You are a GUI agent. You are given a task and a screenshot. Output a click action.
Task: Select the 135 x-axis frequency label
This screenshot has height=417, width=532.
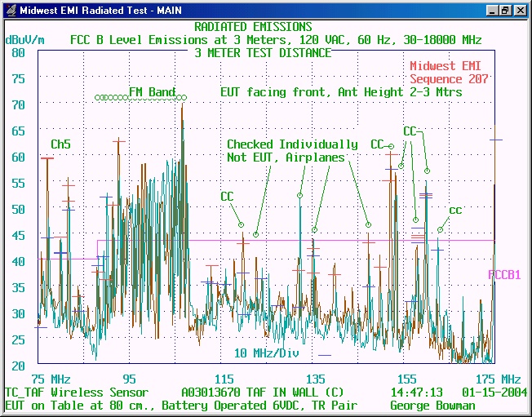pos(316,379)
